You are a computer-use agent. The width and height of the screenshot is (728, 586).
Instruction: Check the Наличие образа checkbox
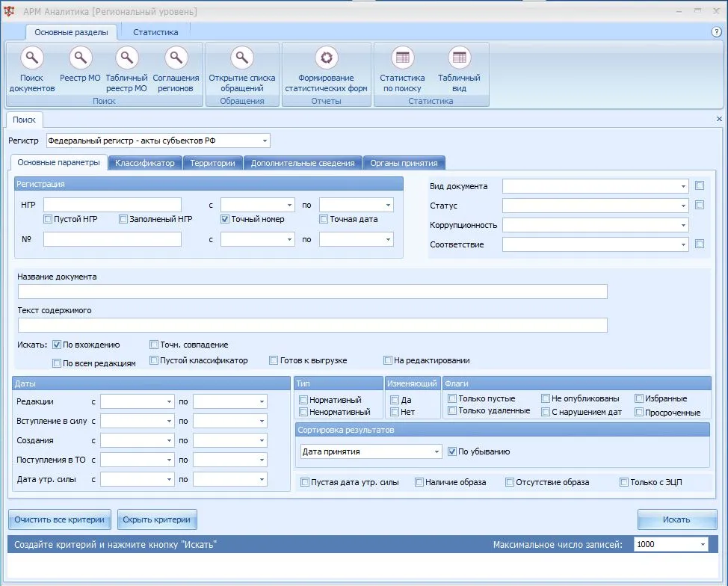tap(419, 482)
